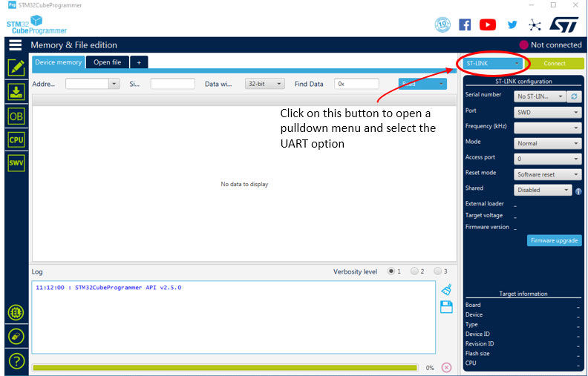This screenshot has width=588, height=376.
Task: Expand the Port SWD dropdown
Action: click(548, 113)
